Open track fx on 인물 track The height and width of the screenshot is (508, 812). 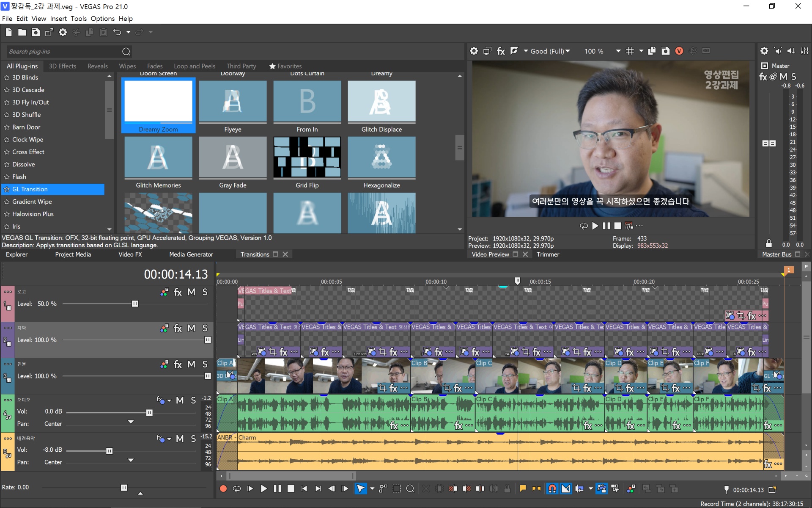[178, 364]
